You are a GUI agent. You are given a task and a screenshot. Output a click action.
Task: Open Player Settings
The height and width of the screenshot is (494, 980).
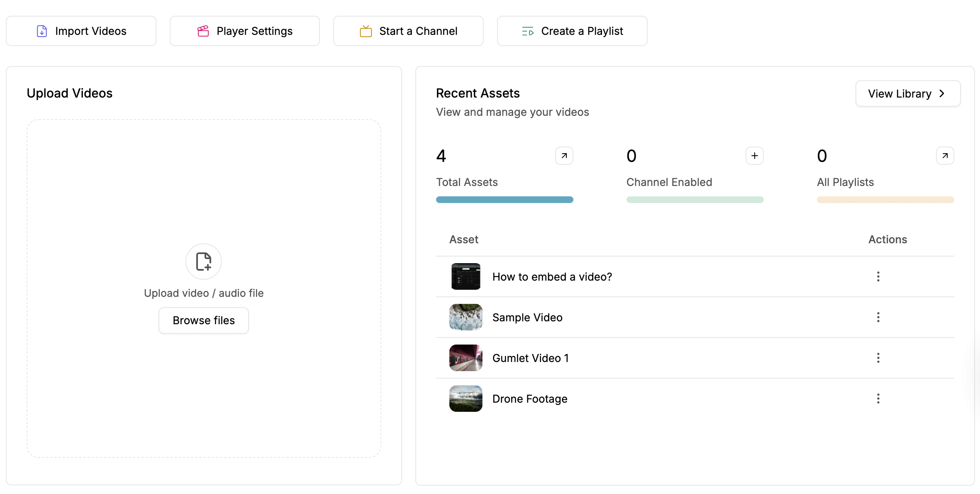(245, 31)
